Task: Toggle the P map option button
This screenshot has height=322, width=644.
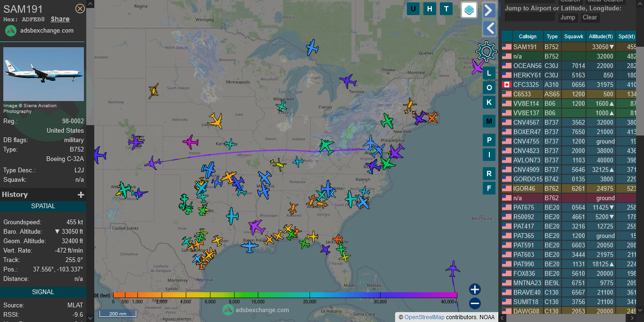Action: pyautogui.click(x=489, y=140)
